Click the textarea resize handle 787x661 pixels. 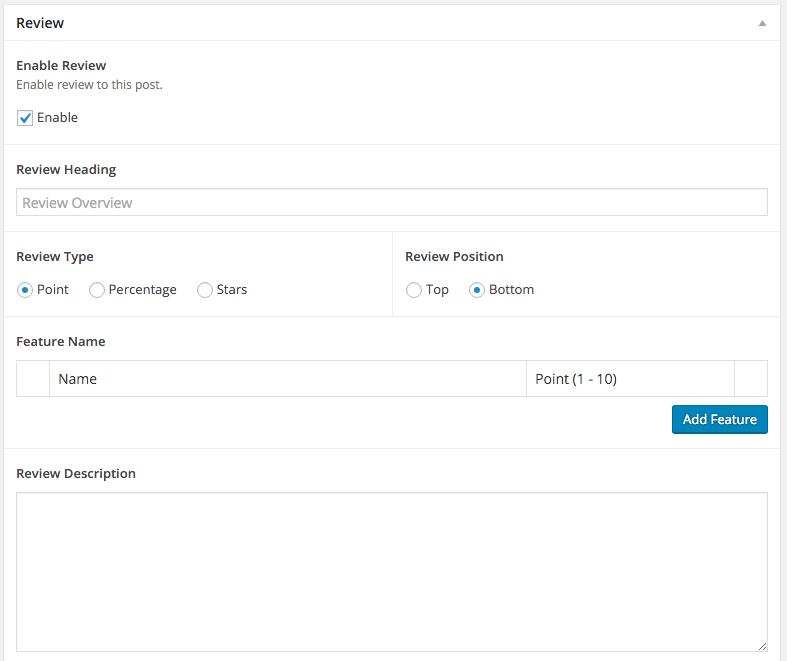(x=762, y=646)
